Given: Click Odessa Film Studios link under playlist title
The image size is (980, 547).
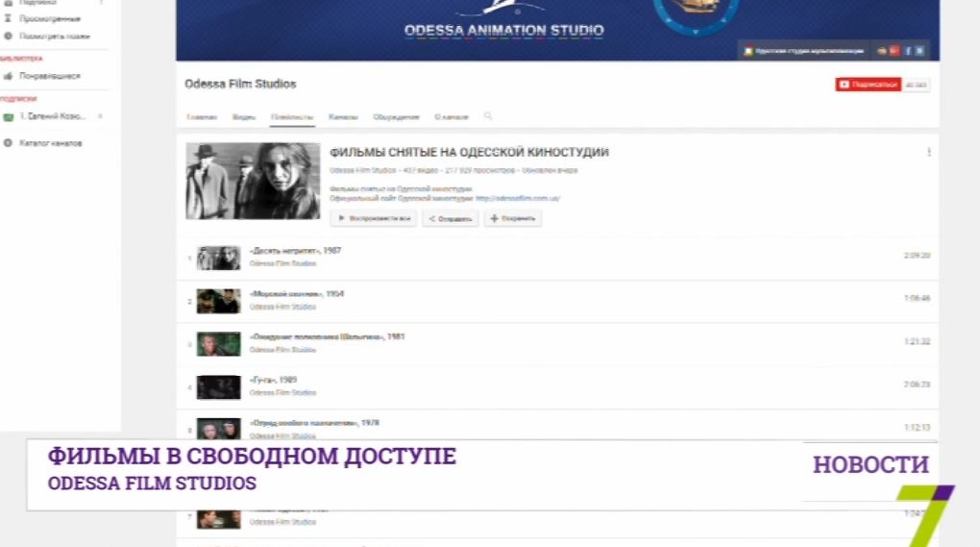Looking at the screenshot, I should [362, 170].
